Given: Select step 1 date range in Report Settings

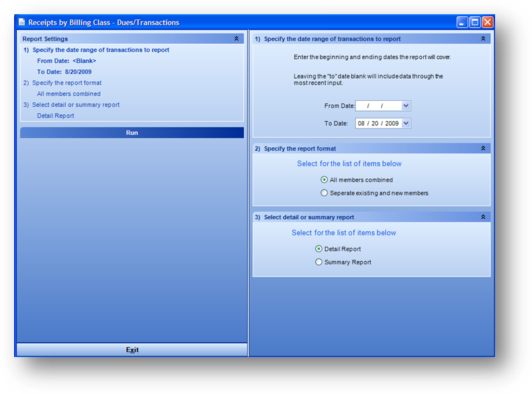Looking at the screenshot, I should pos(96,50).
